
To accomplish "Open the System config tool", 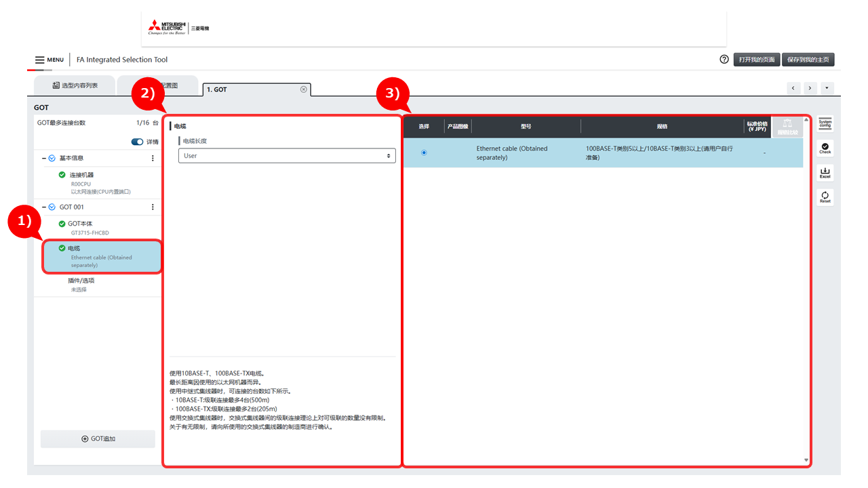I will [825, 123].
